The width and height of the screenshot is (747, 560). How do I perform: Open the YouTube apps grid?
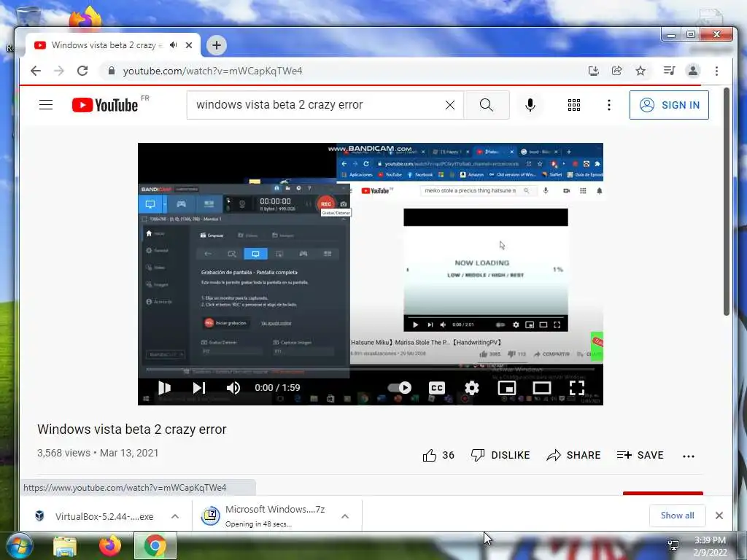click(574, 105)
